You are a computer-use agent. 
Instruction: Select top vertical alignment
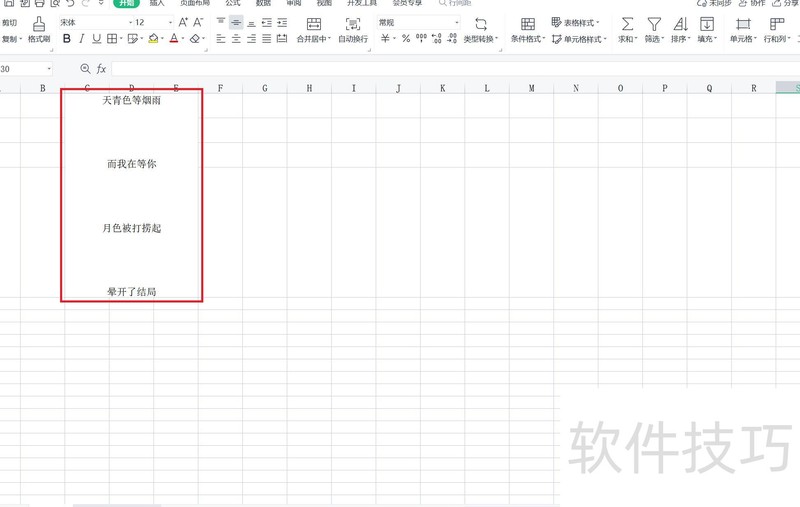220,22
